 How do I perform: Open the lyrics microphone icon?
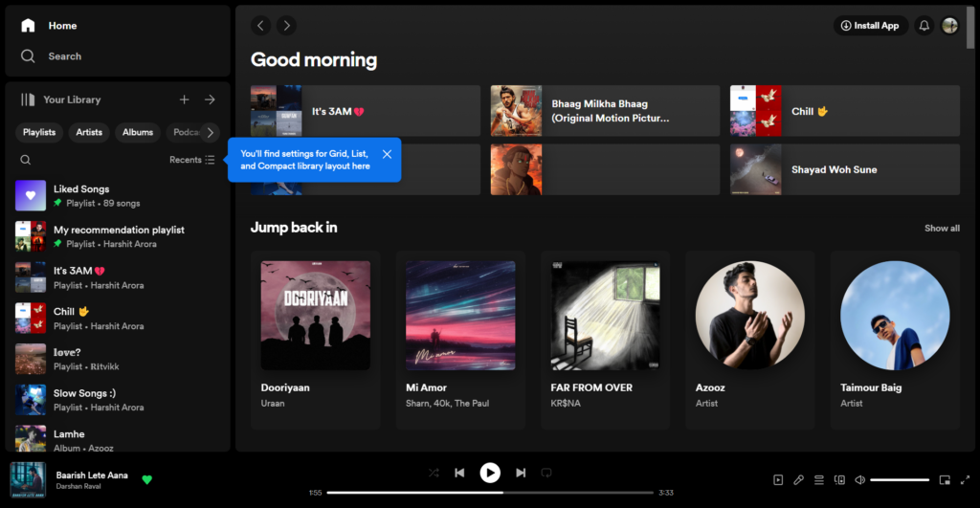(798, 479)
